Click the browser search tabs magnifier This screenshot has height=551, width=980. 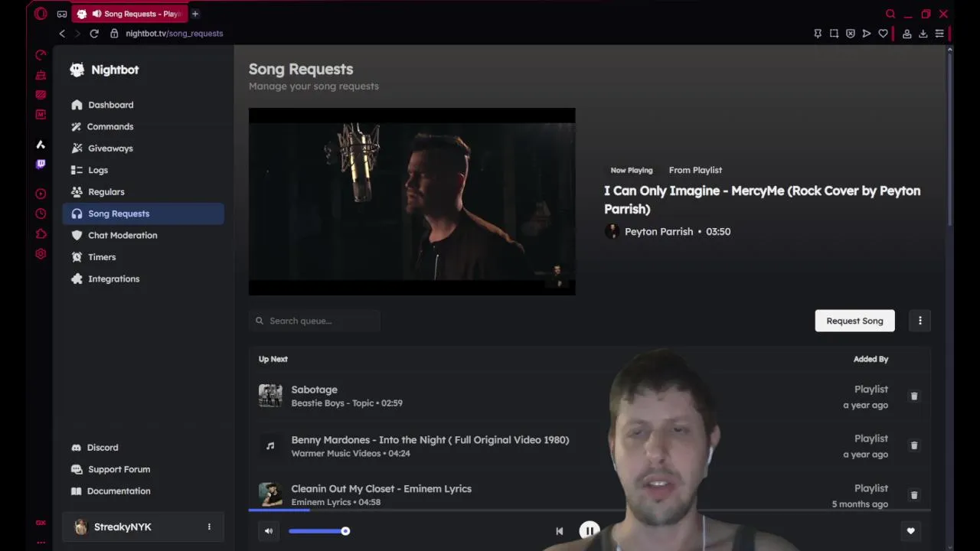click(x=890, y=14)
